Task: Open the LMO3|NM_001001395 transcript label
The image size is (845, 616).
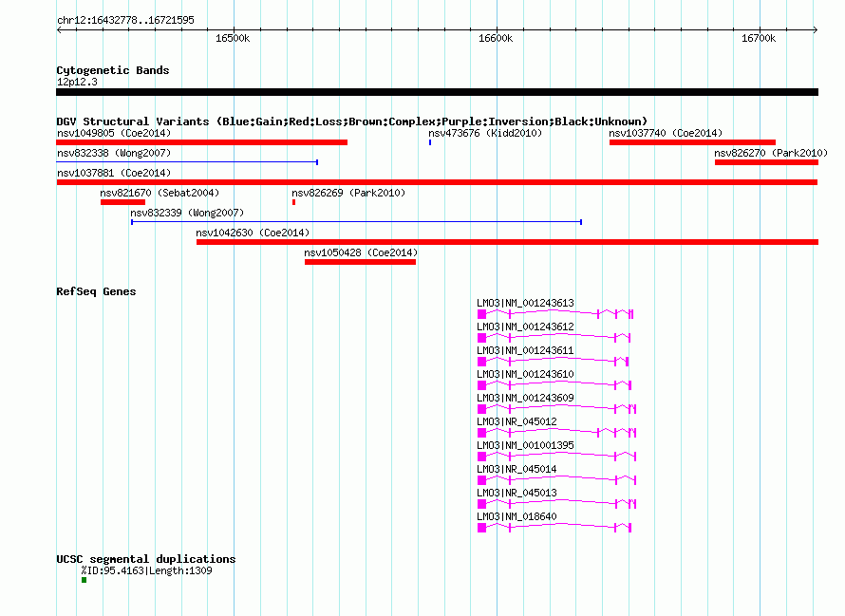Action: [525, 445]
